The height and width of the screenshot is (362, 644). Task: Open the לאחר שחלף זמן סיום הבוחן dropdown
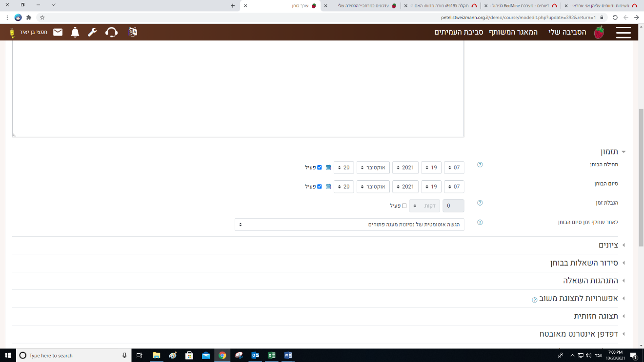(x=349, y=225)
